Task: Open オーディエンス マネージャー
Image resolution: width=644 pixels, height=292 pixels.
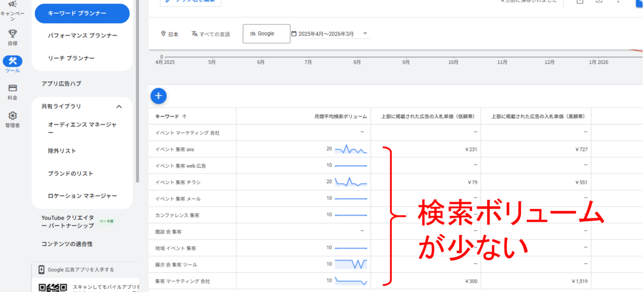Action: [x=82, y=129]
